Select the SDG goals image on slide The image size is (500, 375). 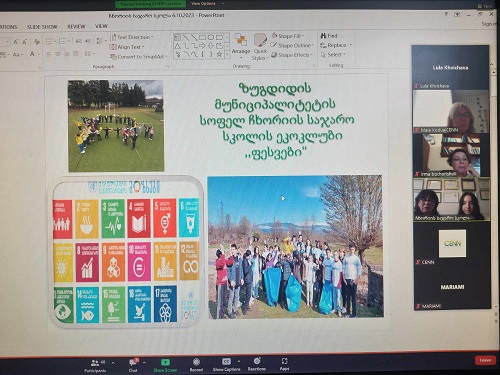[127, 252]
